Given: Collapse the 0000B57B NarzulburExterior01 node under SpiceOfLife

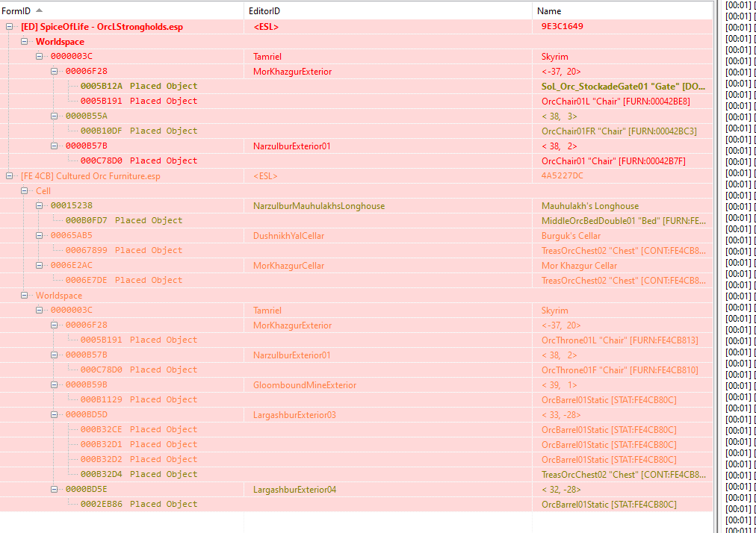Looking at the screenshot, I should [54, 146].
